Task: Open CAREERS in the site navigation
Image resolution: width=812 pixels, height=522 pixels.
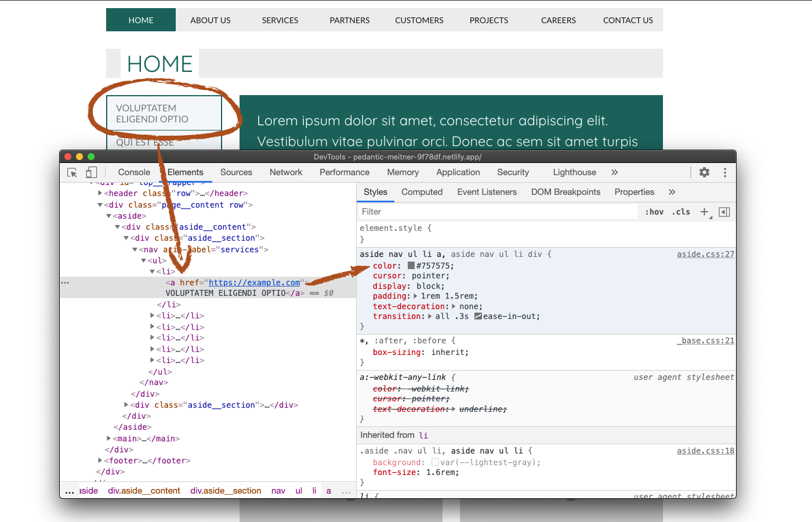Action: pos(559,20)
